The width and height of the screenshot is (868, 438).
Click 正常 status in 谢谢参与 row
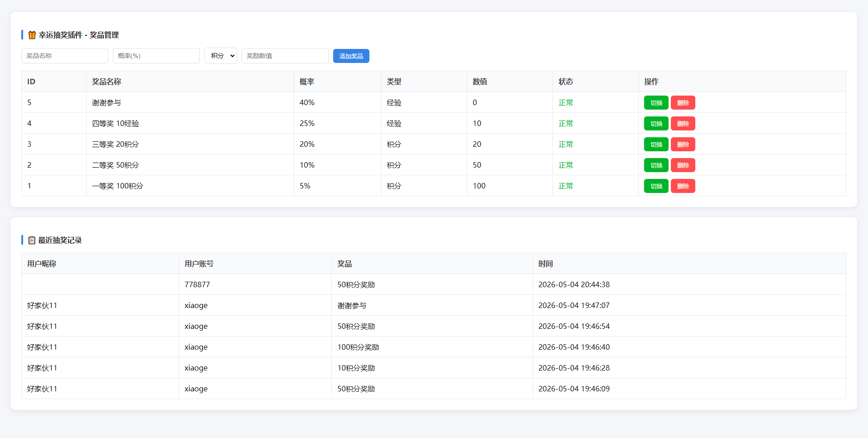[566, 103]
